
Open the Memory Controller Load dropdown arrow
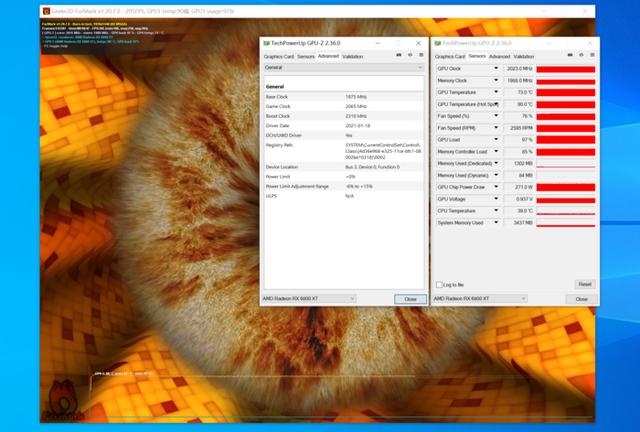[496, 151]
